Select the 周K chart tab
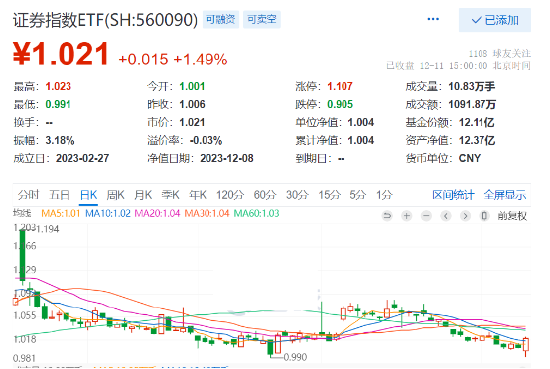The height and width of the screenshot is (369, 550). (115, 195)
